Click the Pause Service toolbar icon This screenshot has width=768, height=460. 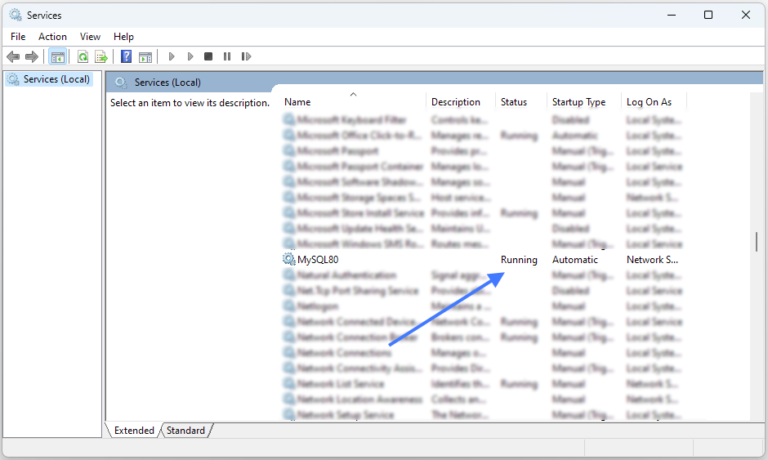[227, 56]
